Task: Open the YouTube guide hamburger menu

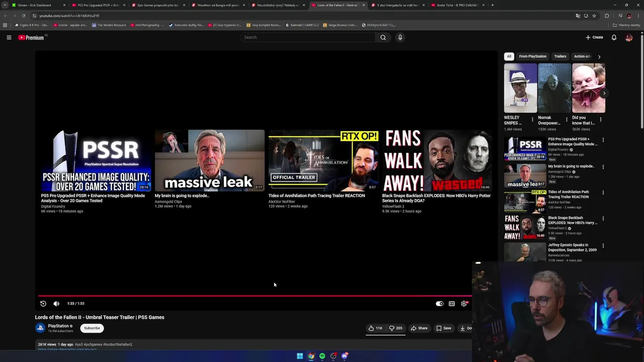Action: coord(9,37)
